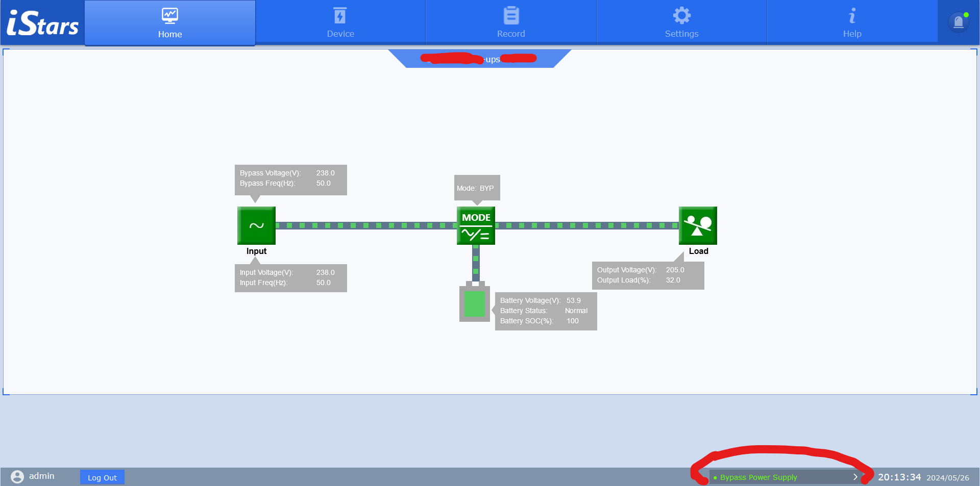Click the iStars logo
This screenshot has height=486, width=980.
(43, 23)
